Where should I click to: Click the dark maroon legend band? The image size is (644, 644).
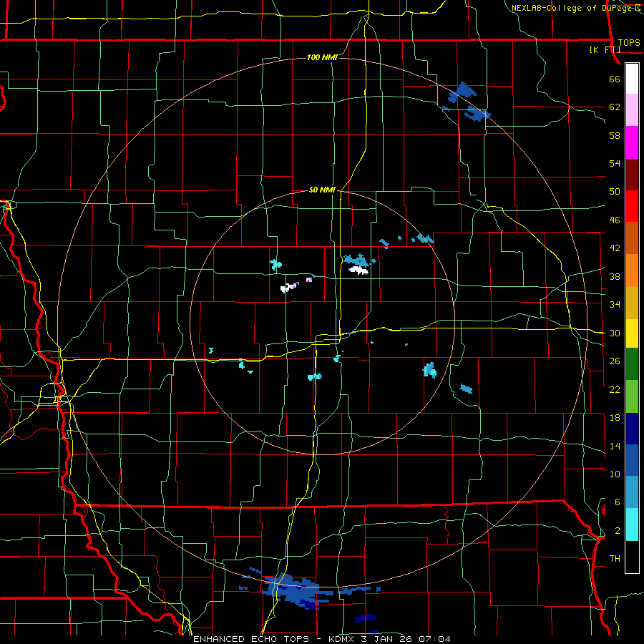pyautogui.click(x=632, y=174)
